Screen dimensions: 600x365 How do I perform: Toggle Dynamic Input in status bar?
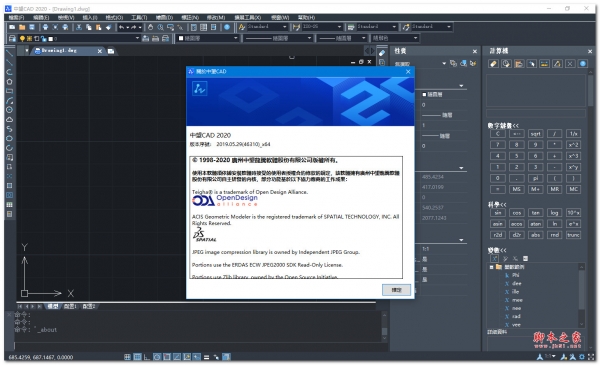197,357
